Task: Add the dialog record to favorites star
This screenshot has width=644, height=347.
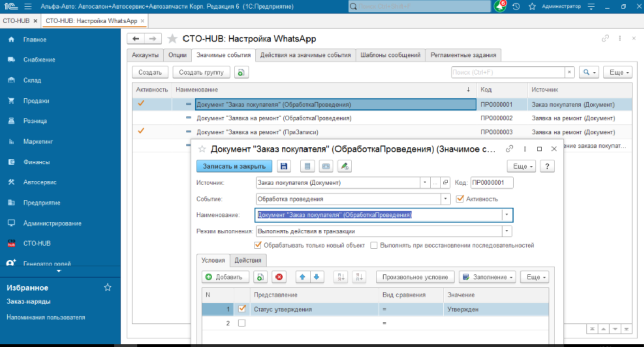Action: (202, 149)
